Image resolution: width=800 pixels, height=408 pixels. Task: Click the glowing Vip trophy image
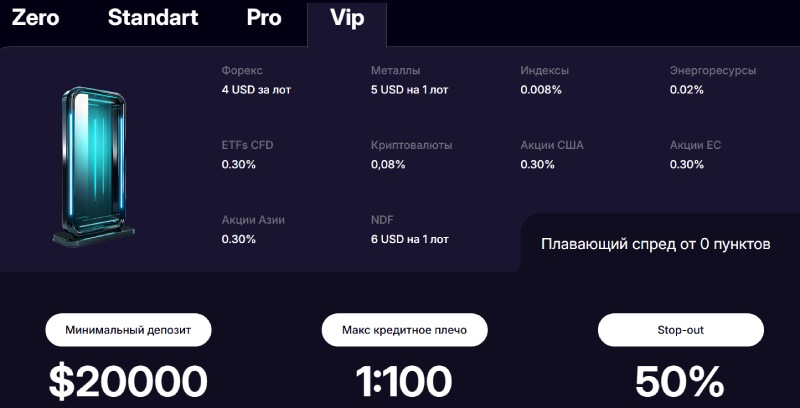pos(93,166)
